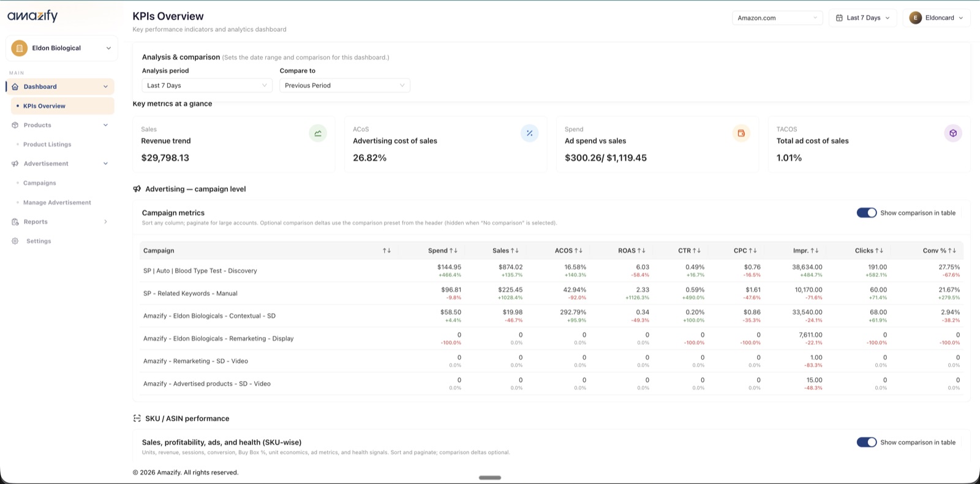
Task: Collapse the Products sidebar section chevron
Action: (105, 125)
